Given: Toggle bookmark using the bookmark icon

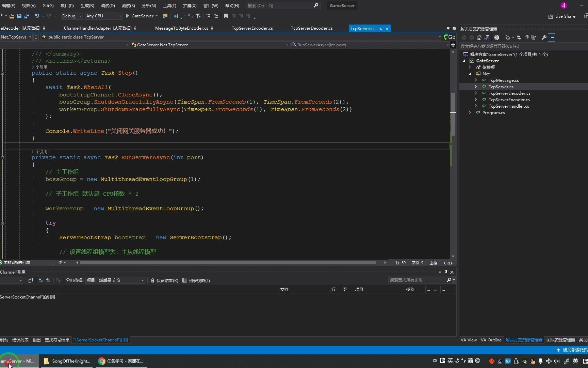Looking at the screenshot, I should [226, 16].
